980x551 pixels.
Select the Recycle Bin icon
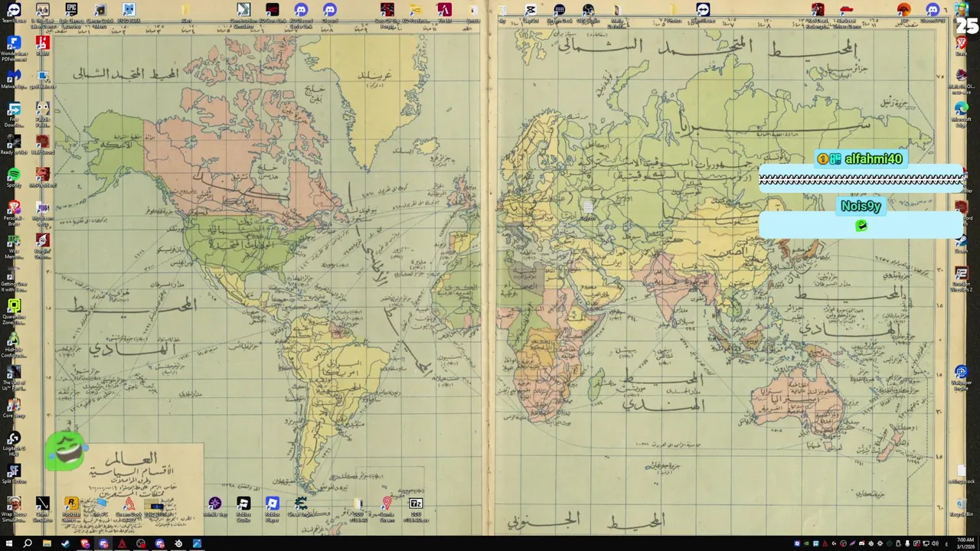pos(961,507)
